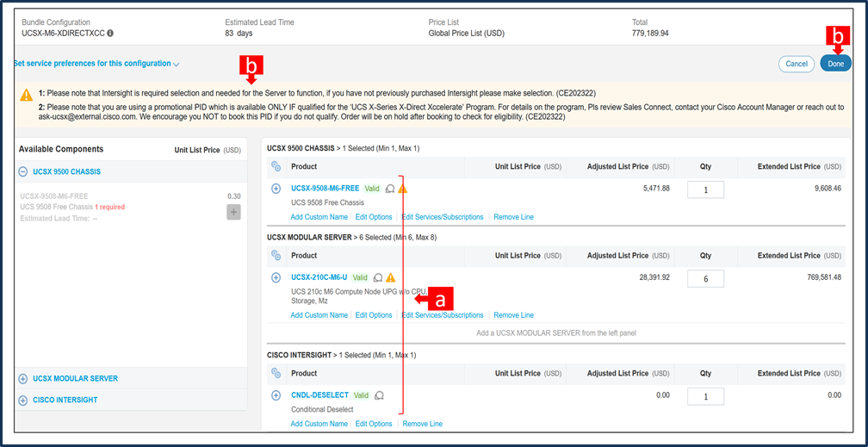This screenshot has height=447, width=868.
Task: Click the Qty field for UCSX-9508-M6-FREE
Action: pos(706,189)
